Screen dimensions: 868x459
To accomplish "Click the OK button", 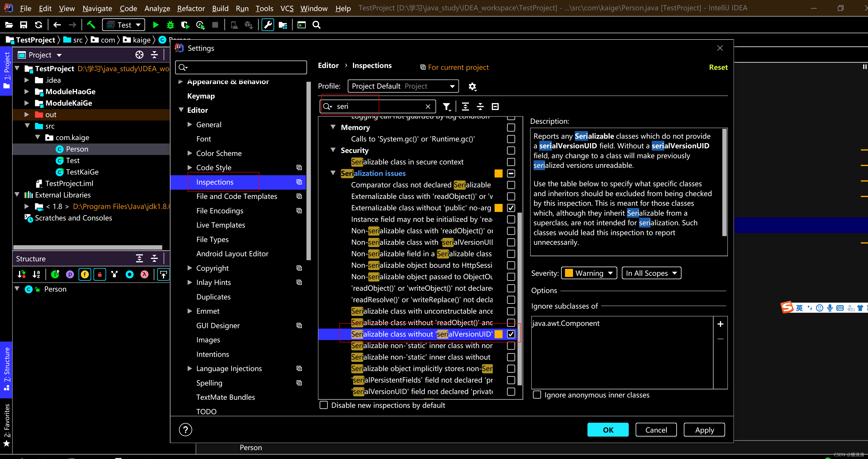I will (608, 430).
